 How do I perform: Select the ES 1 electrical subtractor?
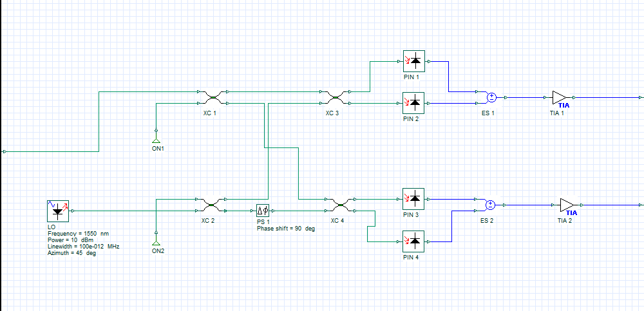tap(491, 98)
